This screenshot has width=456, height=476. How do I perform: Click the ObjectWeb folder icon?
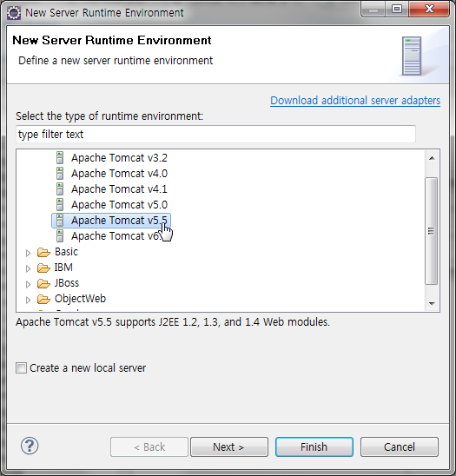click(x=43, y=299)
